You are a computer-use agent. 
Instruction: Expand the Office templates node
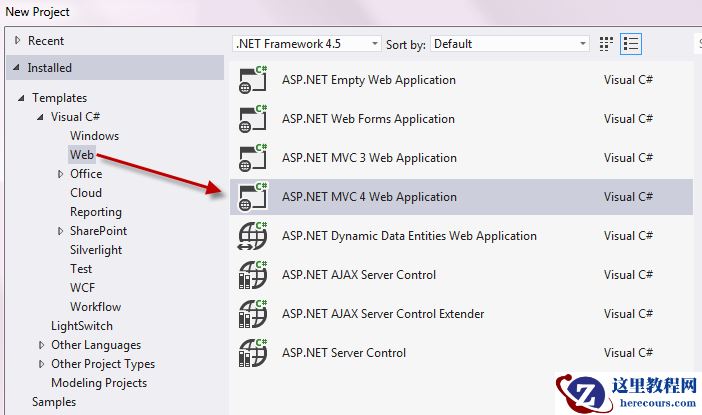pos(60,174)
